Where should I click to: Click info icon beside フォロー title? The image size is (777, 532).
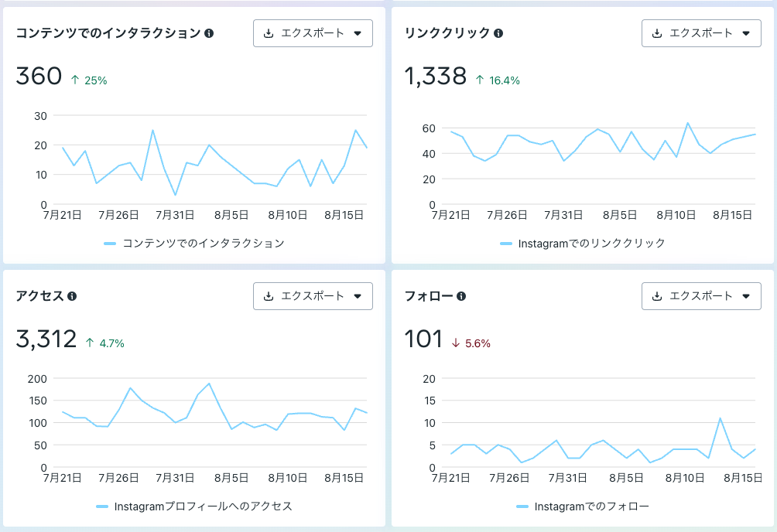[461, 296]
